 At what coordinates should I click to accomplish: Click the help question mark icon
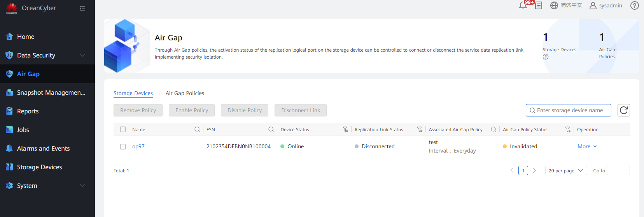point(635,5)
